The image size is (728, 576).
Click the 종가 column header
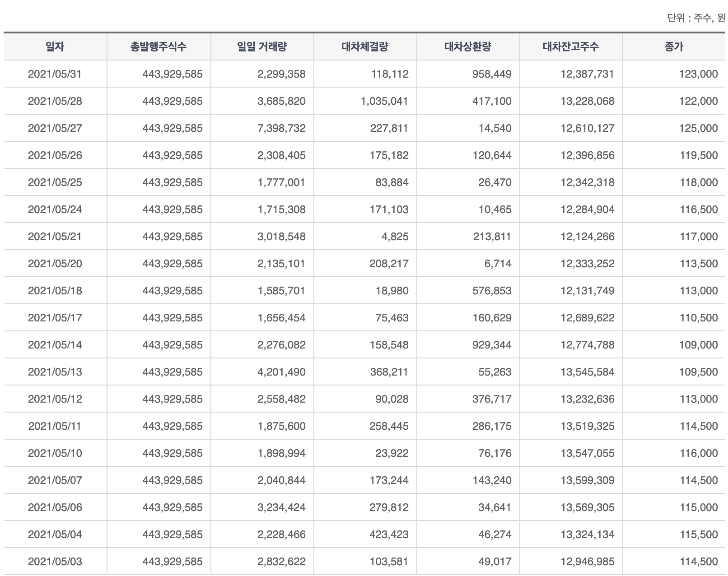[674, 46]
